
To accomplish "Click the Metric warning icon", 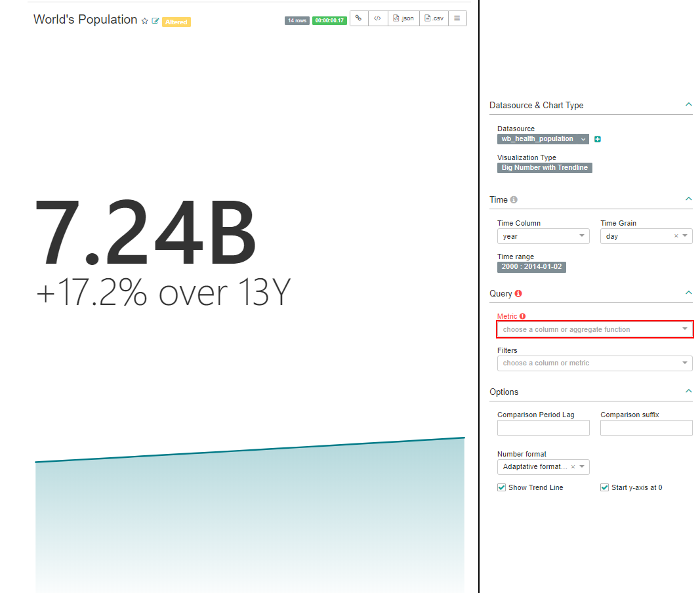I will tap(523, 316).
